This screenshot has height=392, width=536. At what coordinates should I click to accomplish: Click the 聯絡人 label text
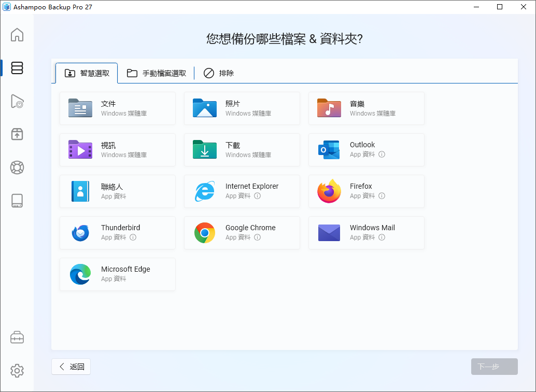pyautogui.click(x=112, y=187)
